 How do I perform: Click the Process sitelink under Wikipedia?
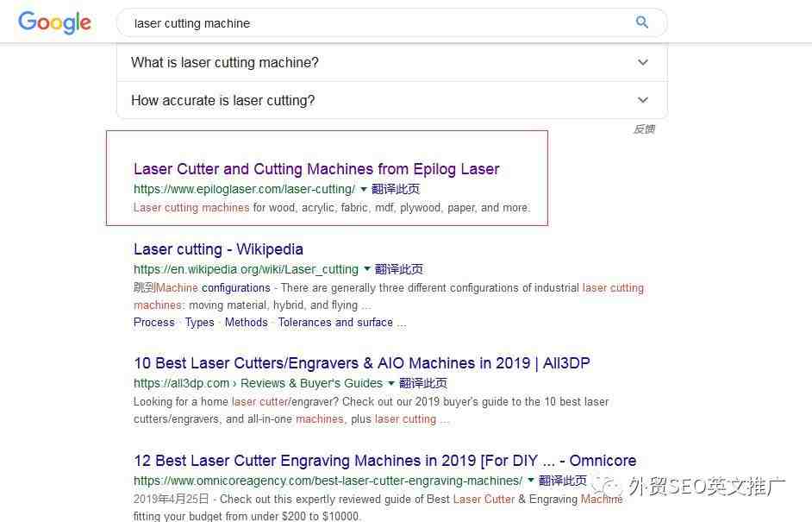(x=154, y=323)
